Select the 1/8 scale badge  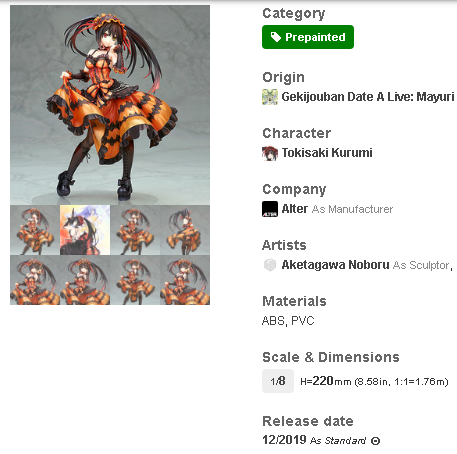click(x=278, y=381)
